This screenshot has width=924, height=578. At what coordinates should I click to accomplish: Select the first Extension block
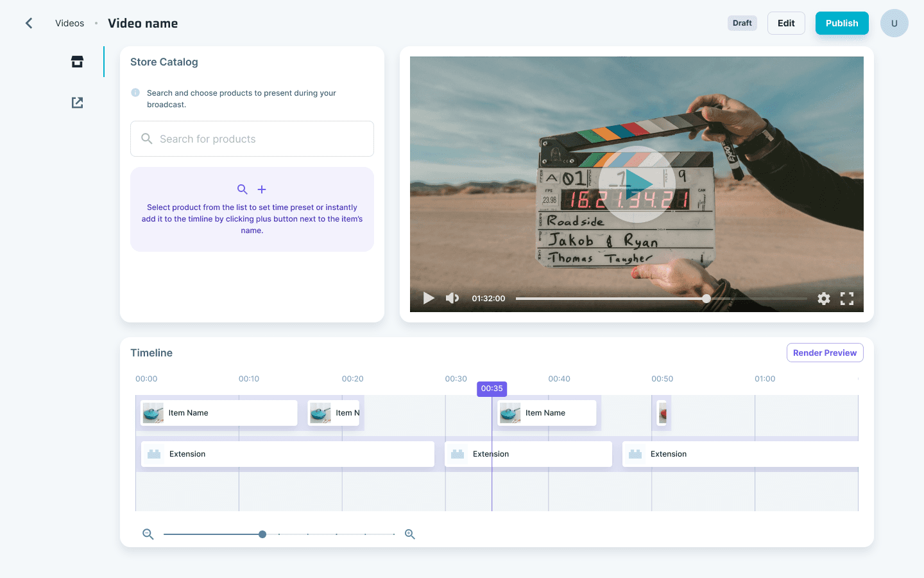287,454
